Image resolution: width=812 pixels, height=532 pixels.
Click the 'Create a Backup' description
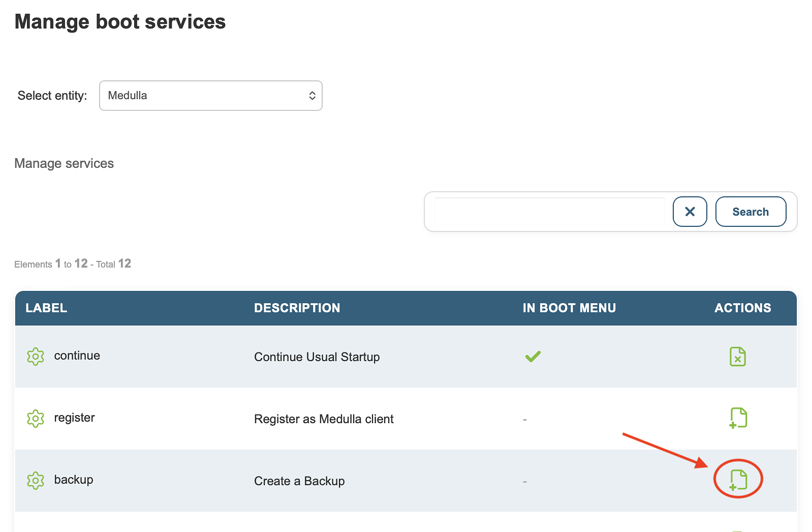[299, 481]
